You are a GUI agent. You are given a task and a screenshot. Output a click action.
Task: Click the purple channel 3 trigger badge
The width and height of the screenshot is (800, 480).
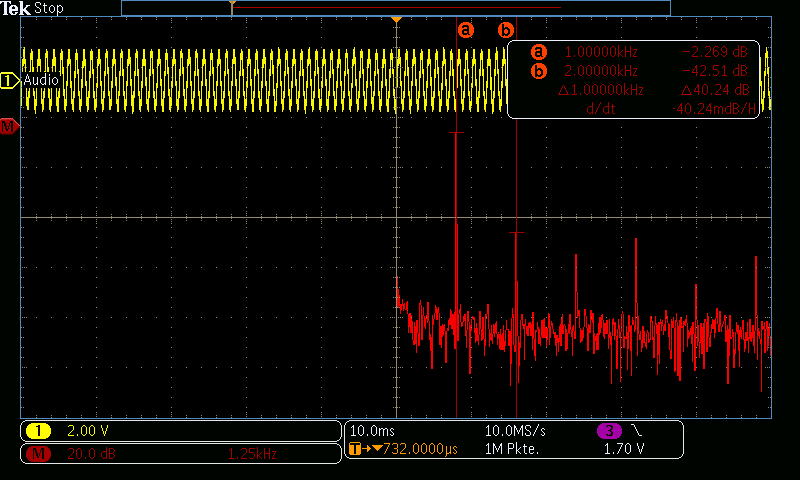[609, 431]
